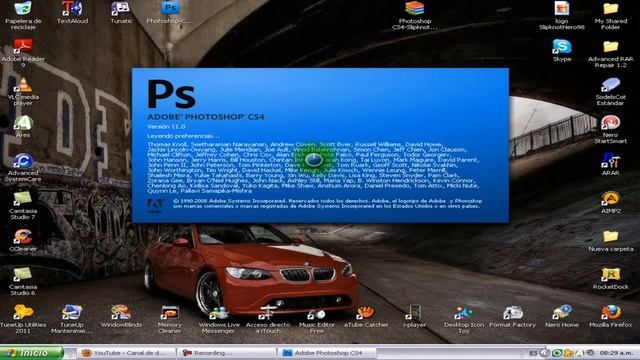The image size is (640, 360).
Task: Open Advanced SystemCare icon
Action: (x=23, y=161)
